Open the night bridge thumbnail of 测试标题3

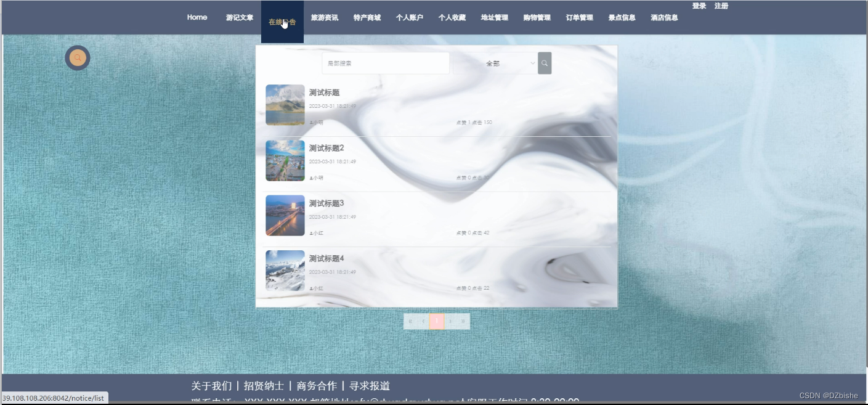point(285,216)
